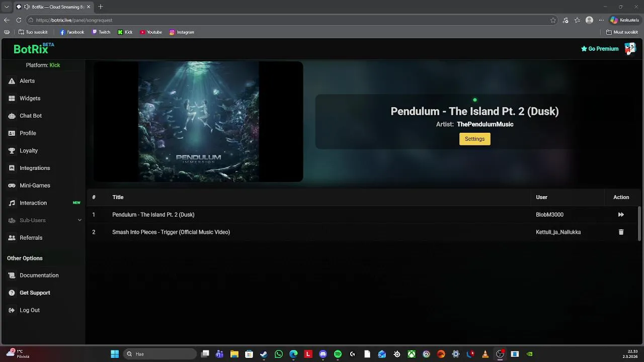Open Tuo suosikit bookmark

coord(33,32)
